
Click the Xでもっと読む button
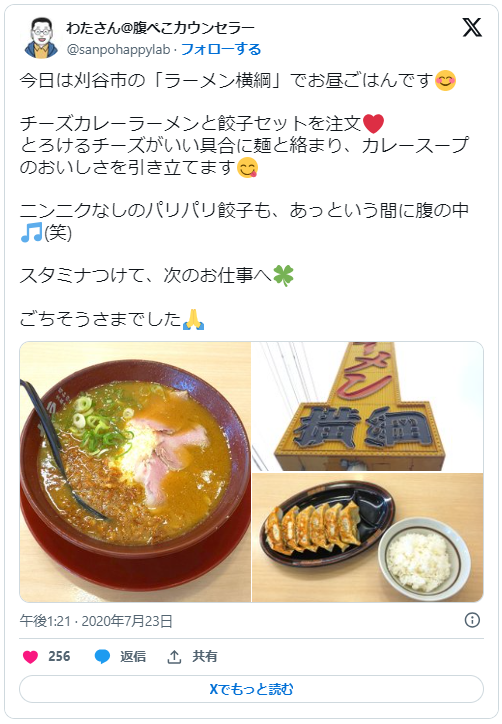[251, 689]
